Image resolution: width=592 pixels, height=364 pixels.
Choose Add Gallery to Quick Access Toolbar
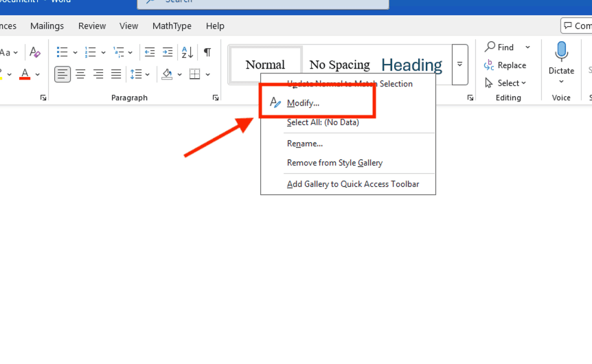tap(348, 184)
